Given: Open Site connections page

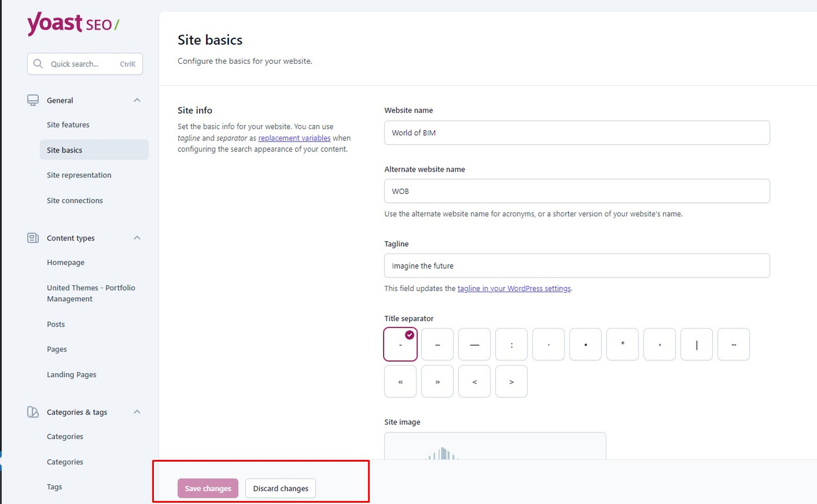Looking at the screenshot, I should click(75, 200).
